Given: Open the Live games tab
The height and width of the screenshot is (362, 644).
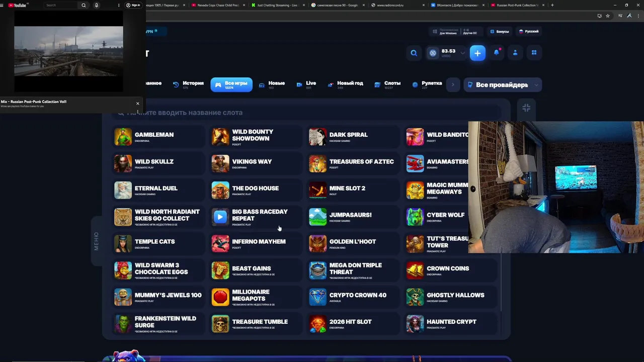Looking at the screenshot, I should pyautogui.click(x=306, y=84).
